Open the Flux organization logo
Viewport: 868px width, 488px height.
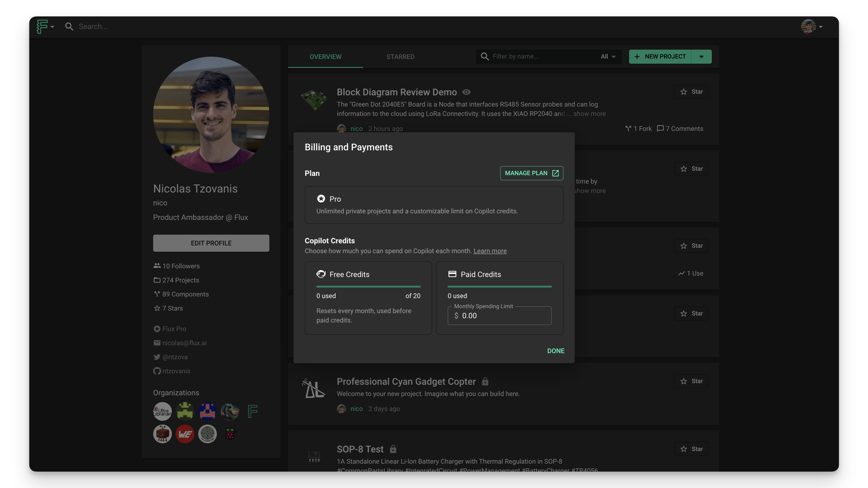(x=252, y=411)
